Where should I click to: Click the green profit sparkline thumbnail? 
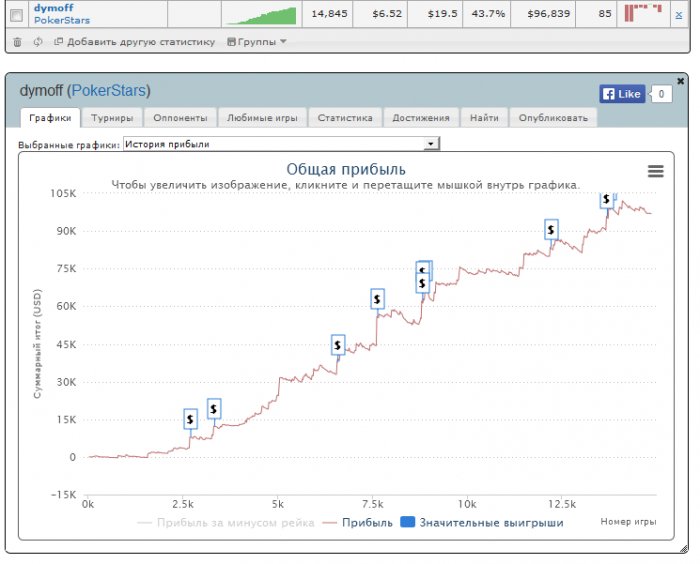pos(260,14)
